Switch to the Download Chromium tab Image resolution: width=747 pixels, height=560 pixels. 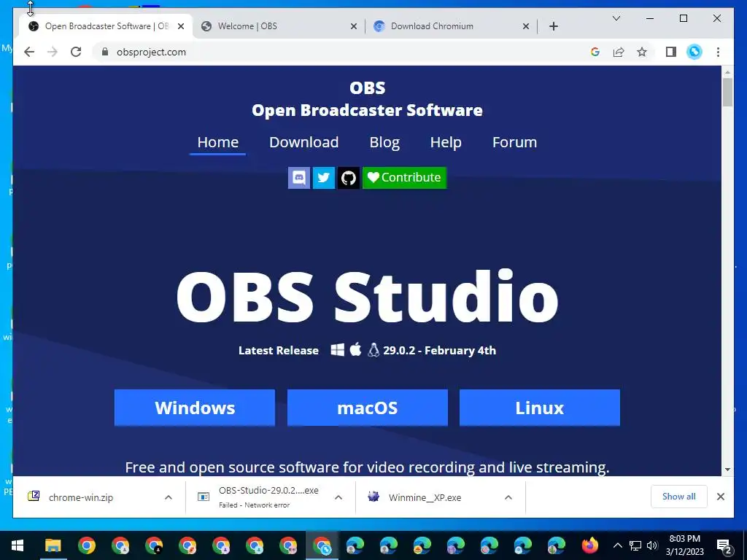click(451, 26)
